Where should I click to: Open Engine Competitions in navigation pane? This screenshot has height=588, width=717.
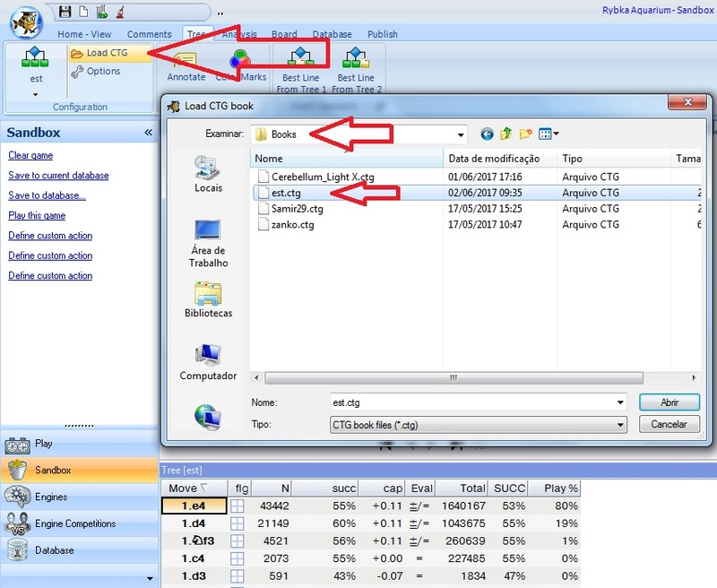click(x=80, y=523)
